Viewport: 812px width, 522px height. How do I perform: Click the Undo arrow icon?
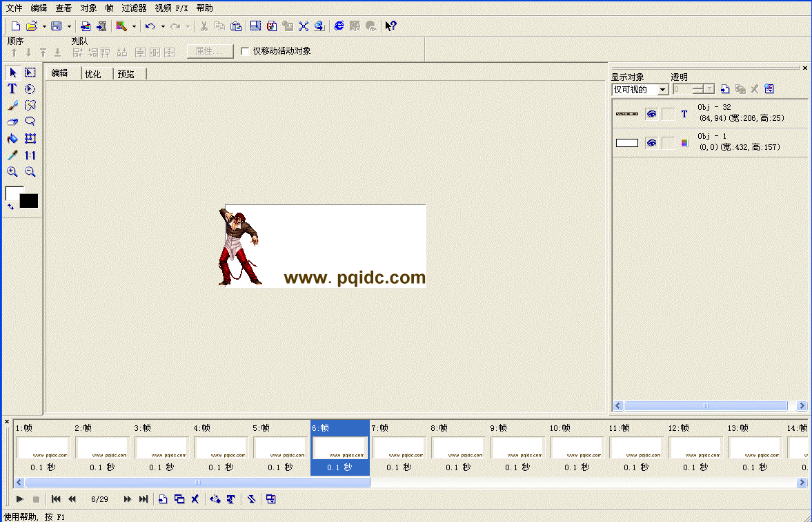pos(150,26)
